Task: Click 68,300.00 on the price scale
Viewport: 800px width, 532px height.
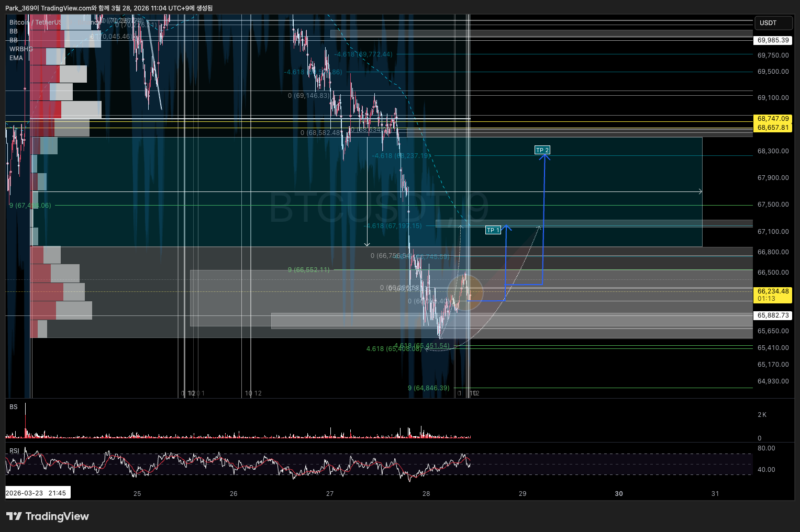Action: [773, 151]
